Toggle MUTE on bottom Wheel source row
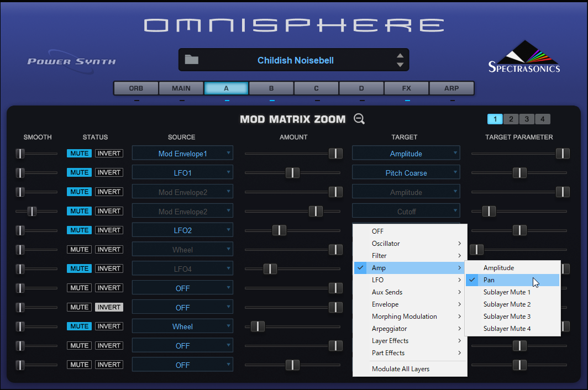 coord(79,326)
